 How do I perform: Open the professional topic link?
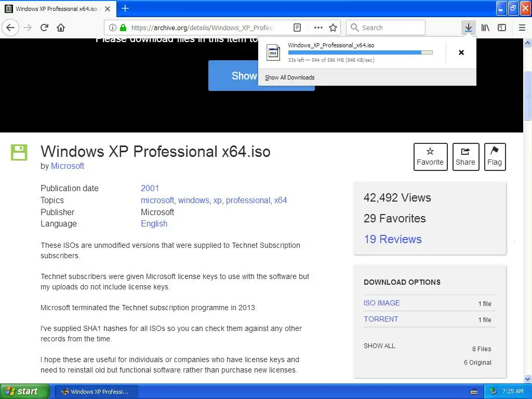[x=248, y=200]
